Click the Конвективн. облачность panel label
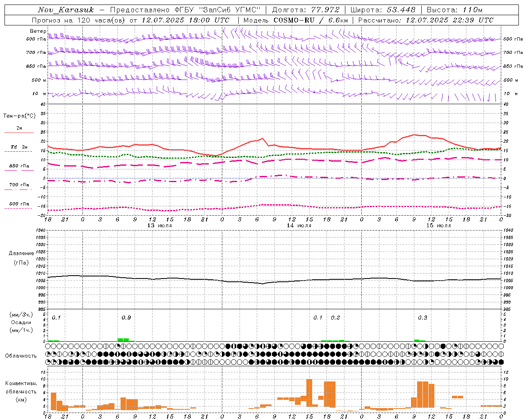Viewport: 525px width, 420px height. [21, 391]
